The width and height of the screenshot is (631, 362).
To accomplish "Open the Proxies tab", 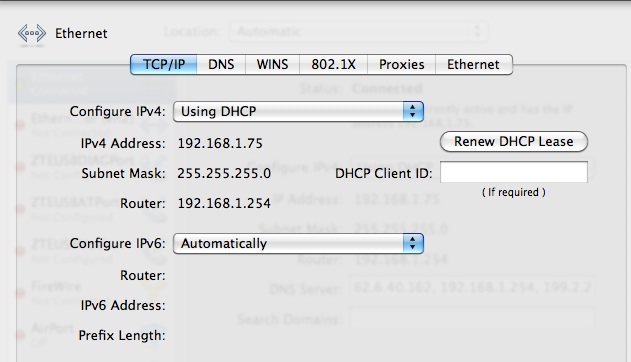I will (x=402, y=64).
